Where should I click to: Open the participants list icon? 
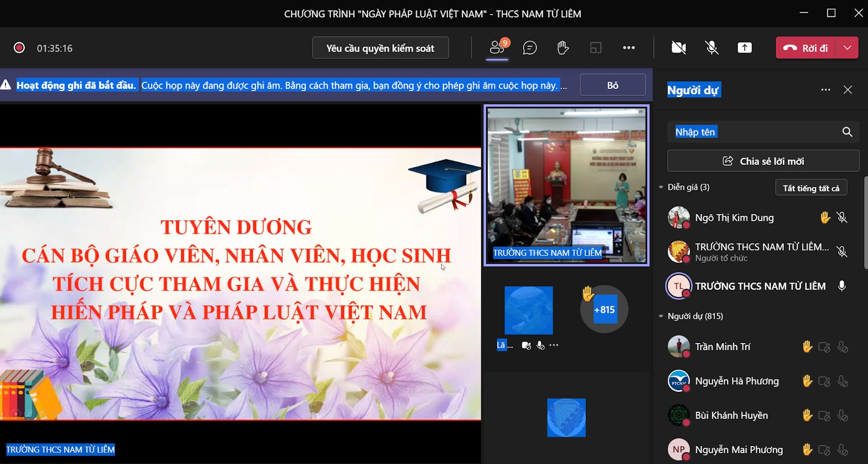(497, 48)
